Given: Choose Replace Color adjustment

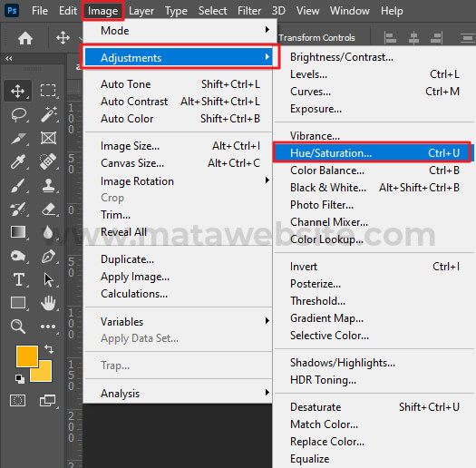Looking at the screenshot, I should [375, 442].
